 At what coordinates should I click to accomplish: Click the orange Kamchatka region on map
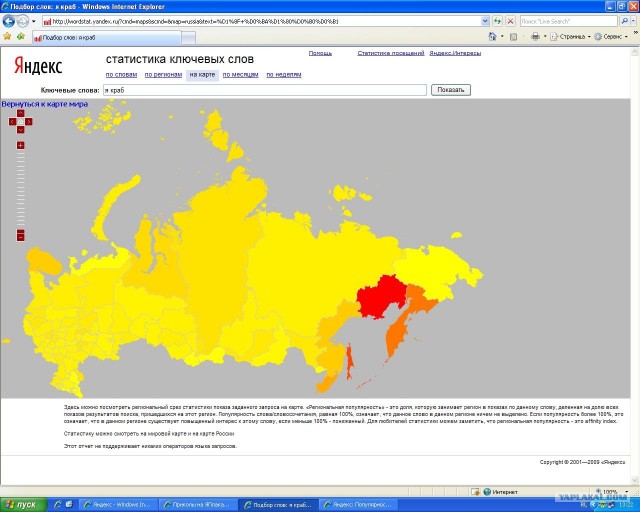coord(395,337)
